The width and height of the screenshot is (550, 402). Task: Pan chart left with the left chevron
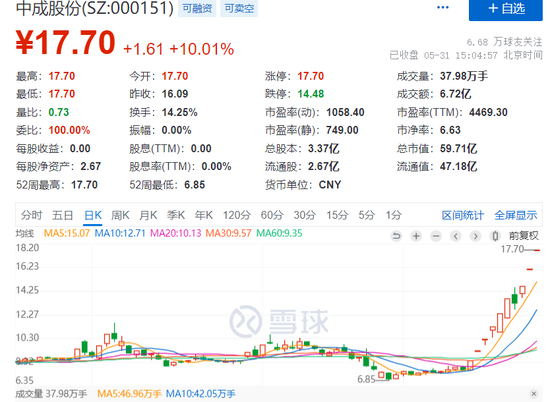click(456, 236)
